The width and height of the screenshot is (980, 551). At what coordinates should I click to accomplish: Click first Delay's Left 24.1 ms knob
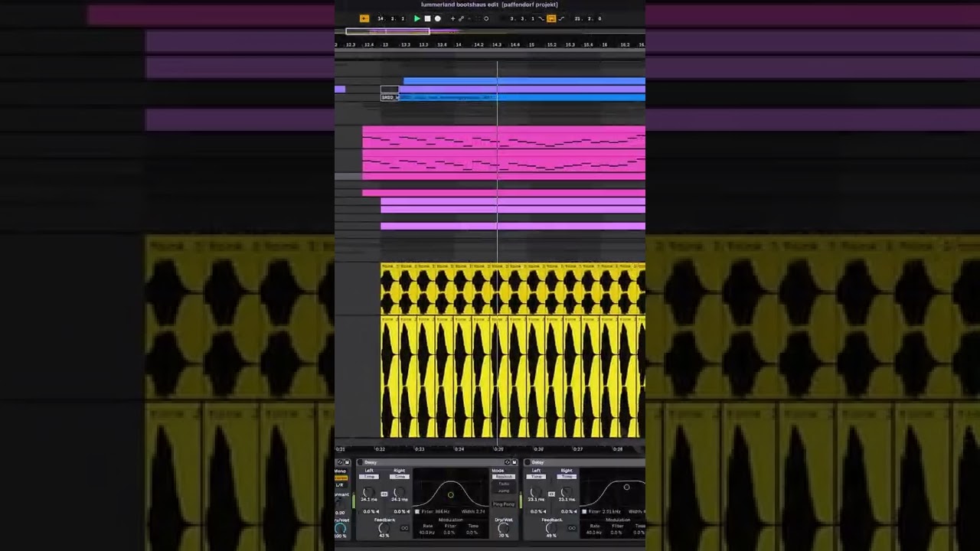368,493
